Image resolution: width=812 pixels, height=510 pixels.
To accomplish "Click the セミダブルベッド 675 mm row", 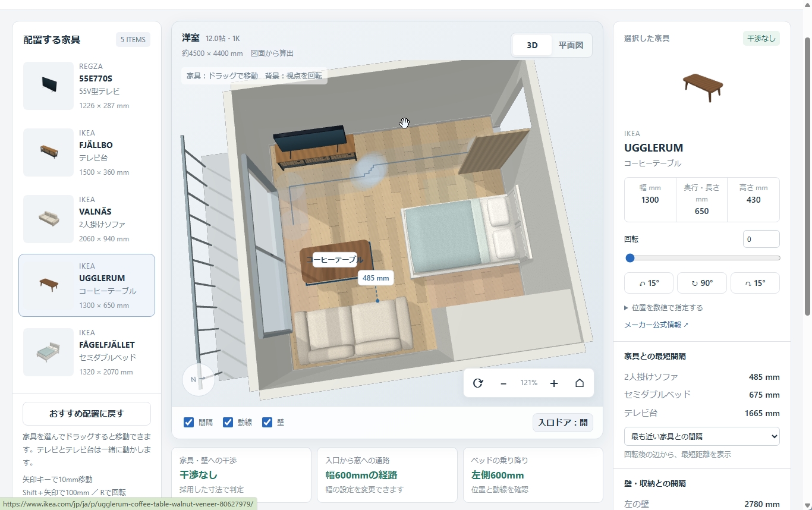I will pos(702,395).
